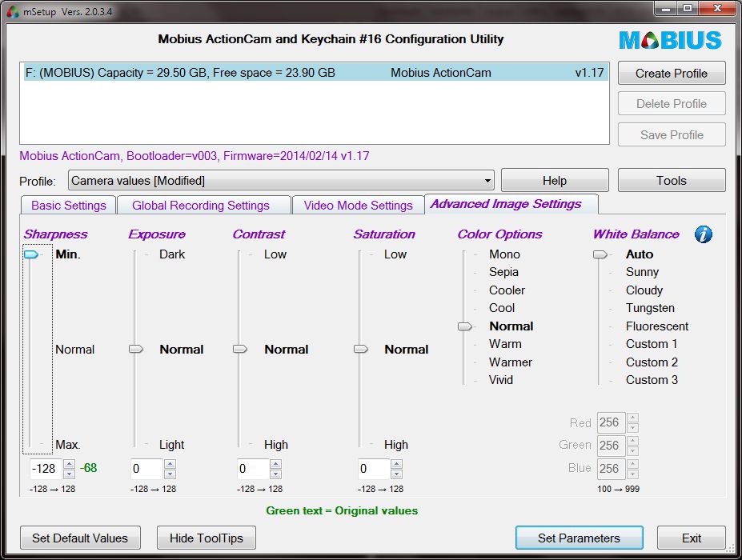
Task: Click the Sharpness Max. label
Action: [68, 445]
